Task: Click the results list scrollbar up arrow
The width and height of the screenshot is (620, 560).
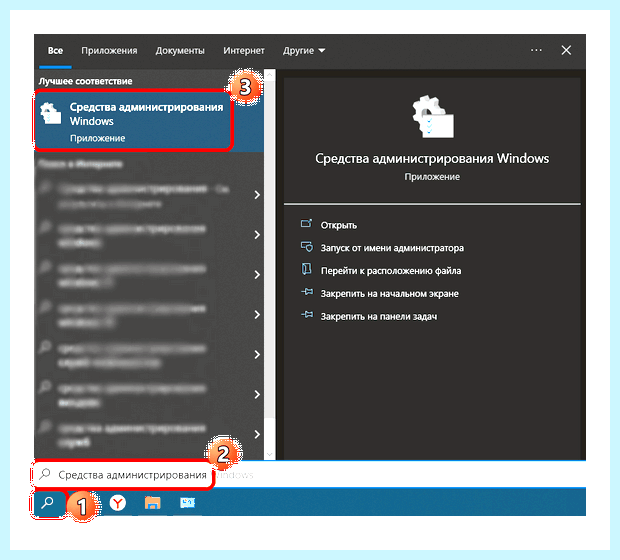Action: click(x=270, y=74)
